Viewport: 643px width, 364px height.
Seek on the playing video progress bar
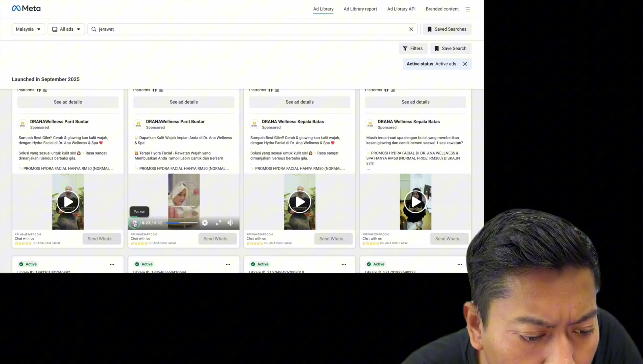(182, 223)
